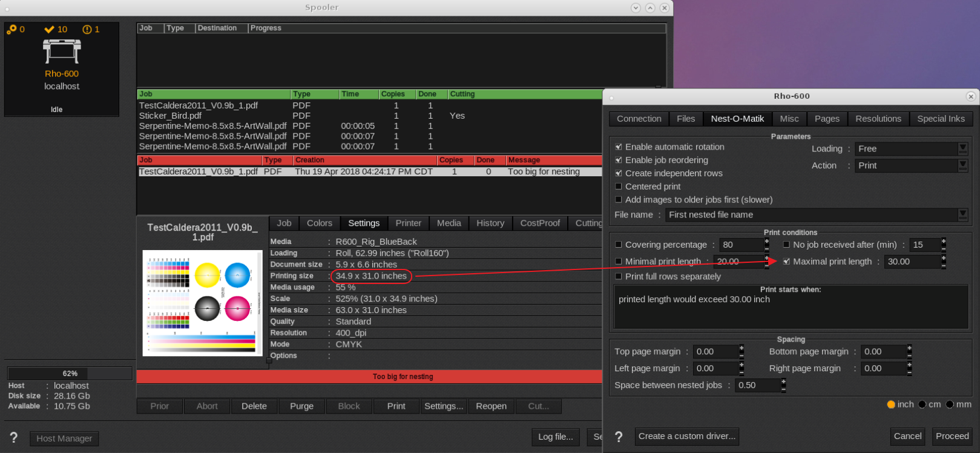The image size is (980, 453).
Task: Open the CostProof tab
Action: pos(540,223)
